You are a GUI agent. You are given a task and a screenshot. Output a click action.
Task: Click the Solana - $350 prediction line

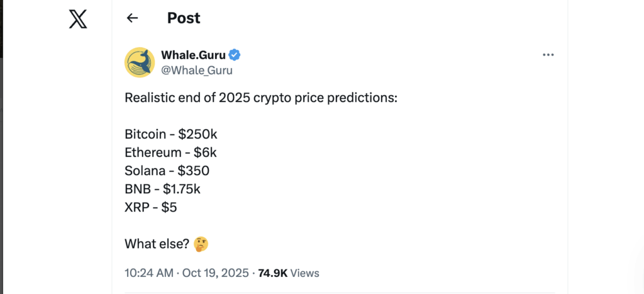(167, 171)
